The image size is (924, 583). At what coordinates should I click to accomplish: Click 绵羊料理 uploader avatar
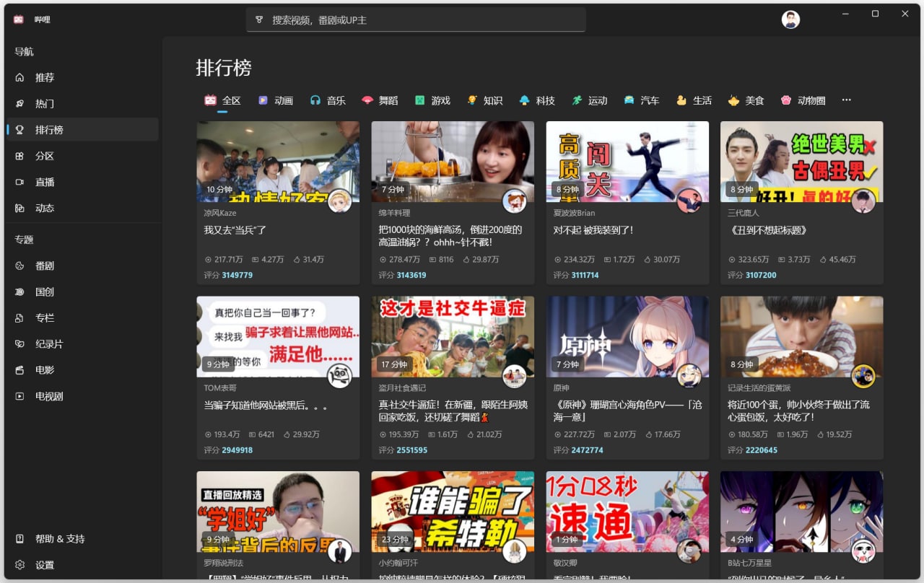(515, 201)
